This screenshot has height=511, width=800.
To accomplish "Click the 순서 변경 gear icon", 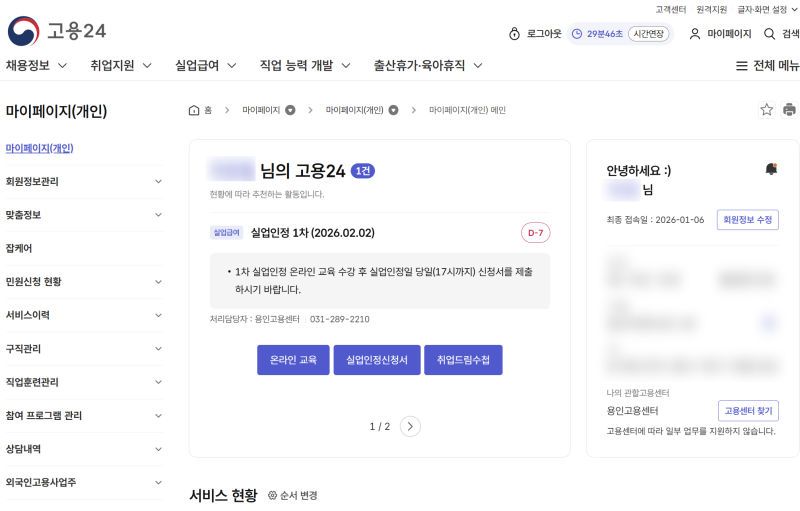I will pyautogui.click(x=272, y=495).
